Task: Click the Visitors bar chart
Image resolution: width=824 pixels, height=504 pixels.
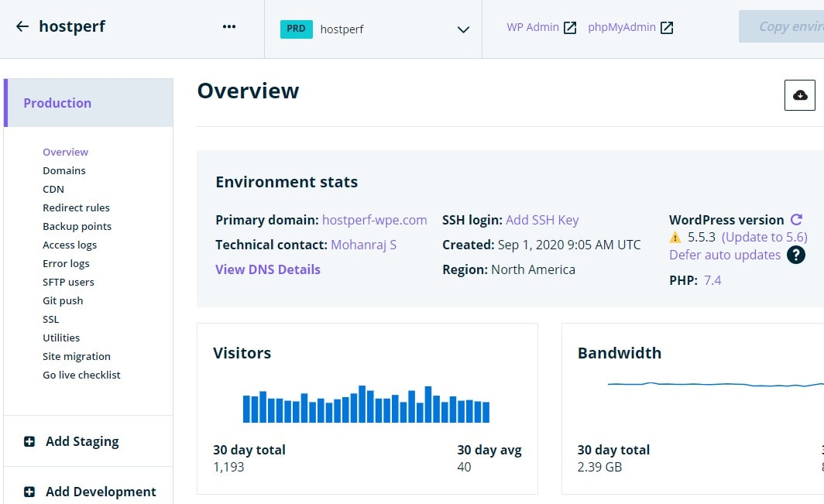Action: [366, 404]
